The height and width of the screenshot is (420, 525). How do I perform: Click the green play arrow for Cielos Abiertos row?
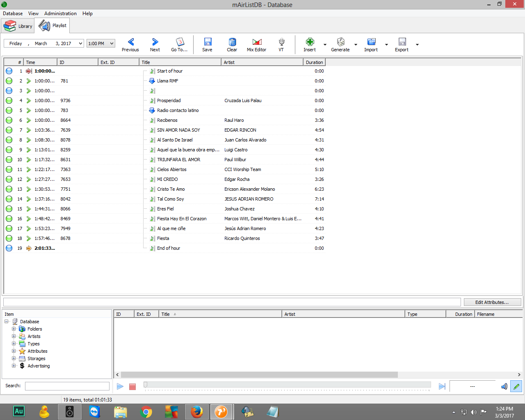[x=29, y=169]
